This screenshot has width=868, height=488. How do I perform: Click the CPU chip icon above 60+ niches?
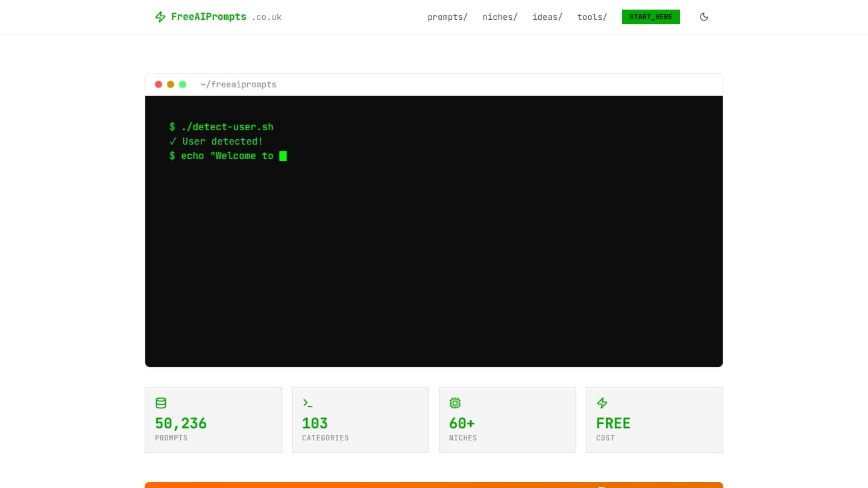(455, 403)
